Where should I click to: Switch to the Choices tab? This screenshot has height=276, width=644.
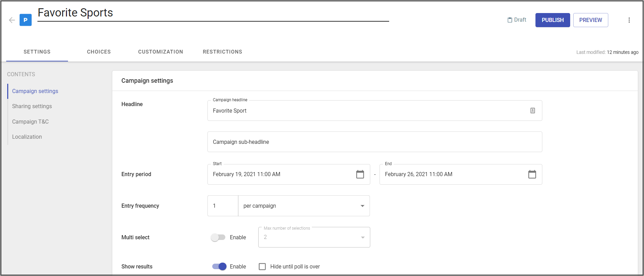tap(99, 52)
